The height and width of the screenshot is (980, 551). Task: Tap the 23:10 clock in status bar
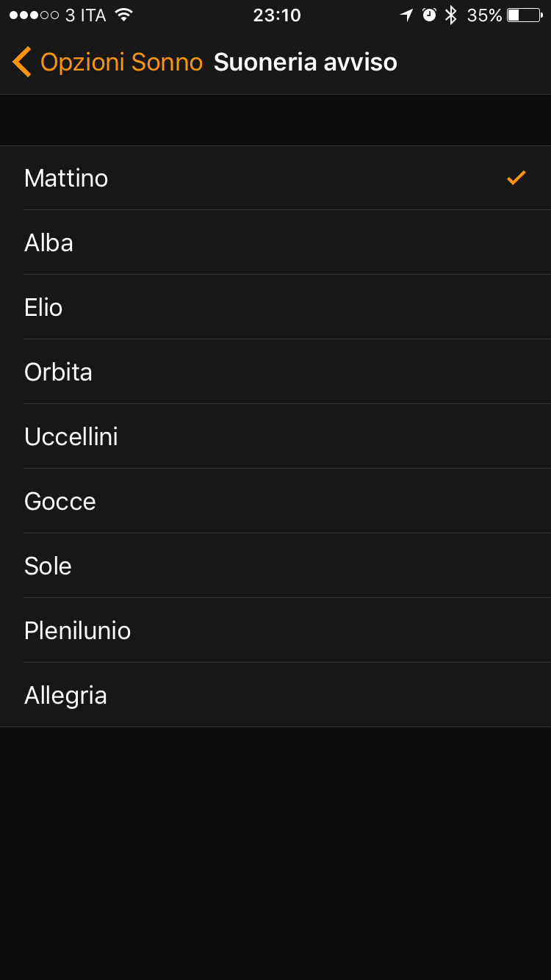tap(277, 15)
